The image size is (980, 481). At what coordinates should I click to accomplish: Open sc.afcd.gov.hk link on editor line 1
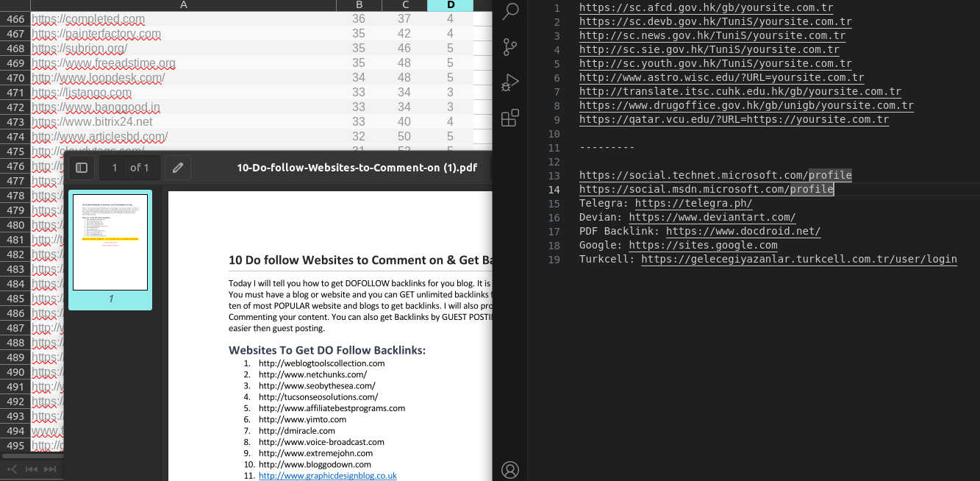coord(706,8)
